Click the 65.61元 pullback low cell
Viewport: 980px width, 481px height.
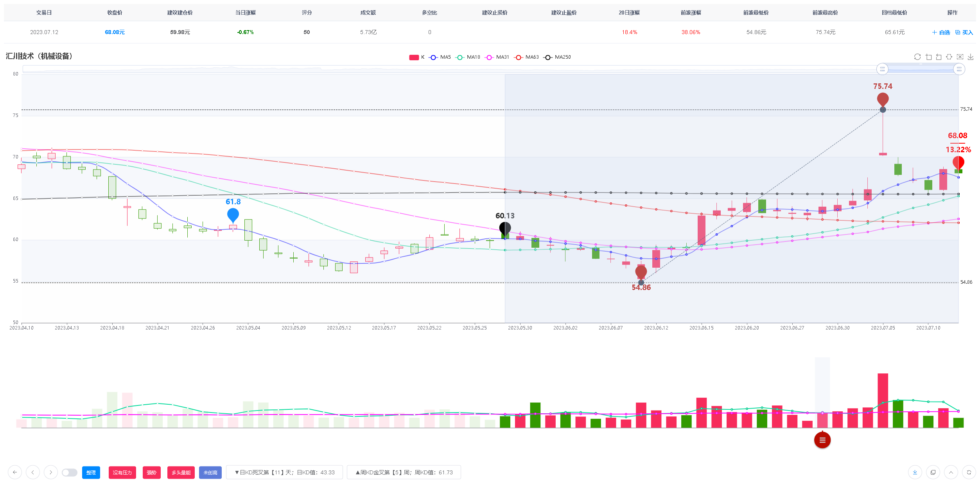click(894, 32)
